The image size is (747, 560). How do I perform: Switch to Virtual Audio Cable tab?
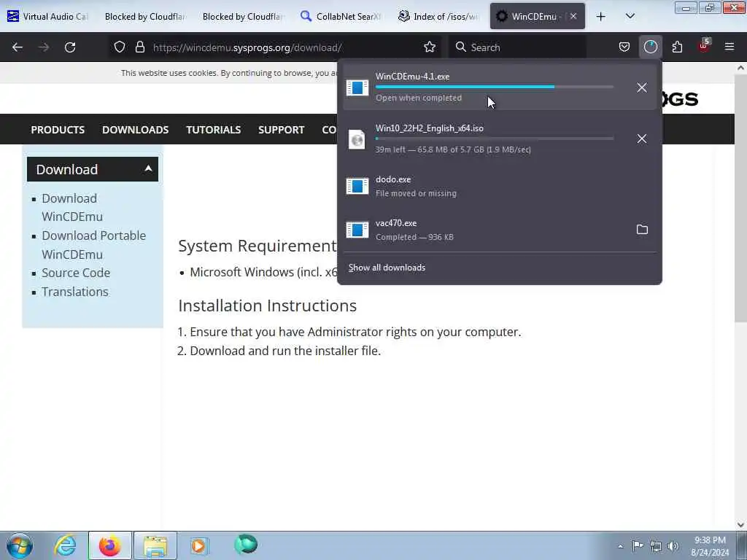click(47, 16)
